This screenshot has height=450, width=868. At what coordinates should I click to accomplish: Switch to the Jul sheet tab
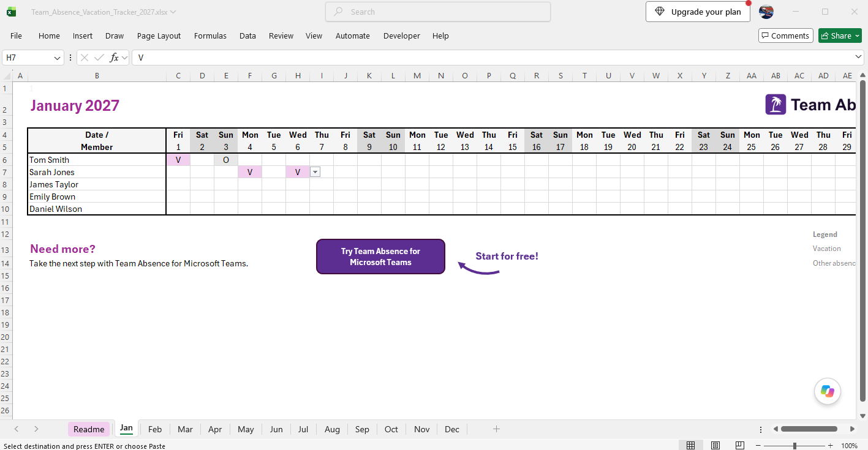pyautogui.click(x=303, y=429)
